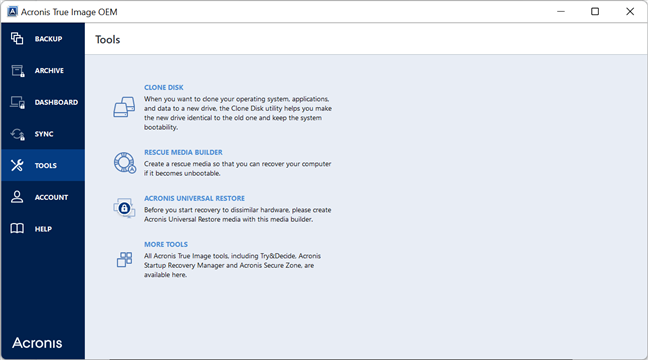The width and height of the screenshot is (648, 360).
Task: Go to the DASHBOARD section label
Action: point(56,103)
